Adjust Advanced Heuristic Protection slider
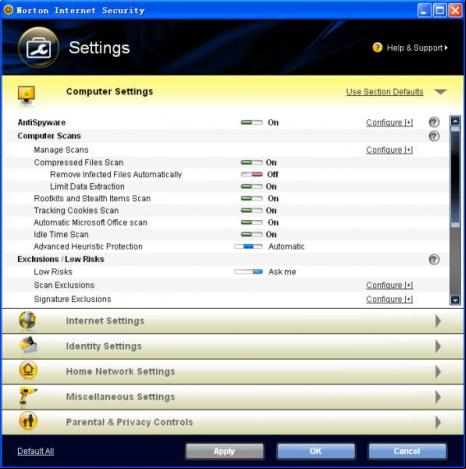Image resolution: width=466 pixels, height=469 pixels. [x=248, y=247]
